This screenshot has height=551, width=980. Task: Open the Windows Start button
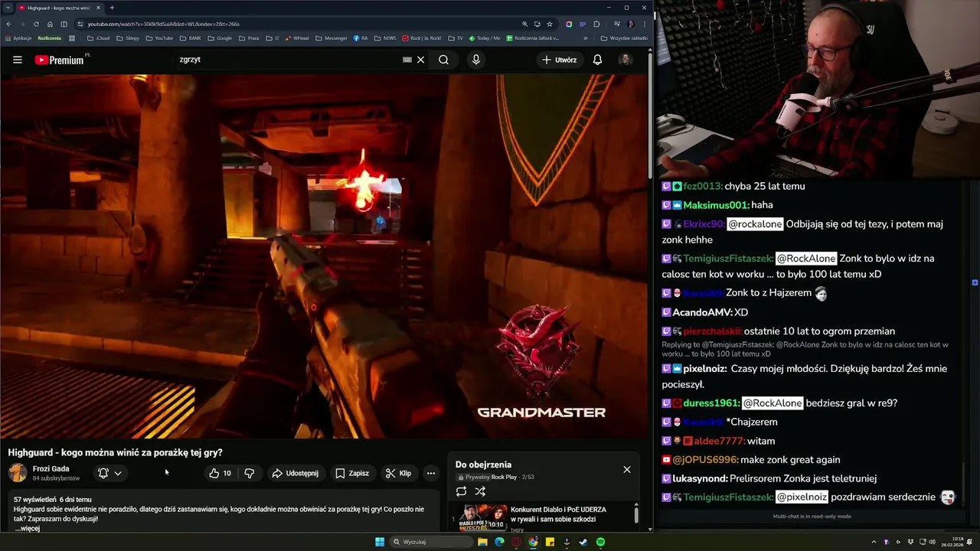click(380, 542)
